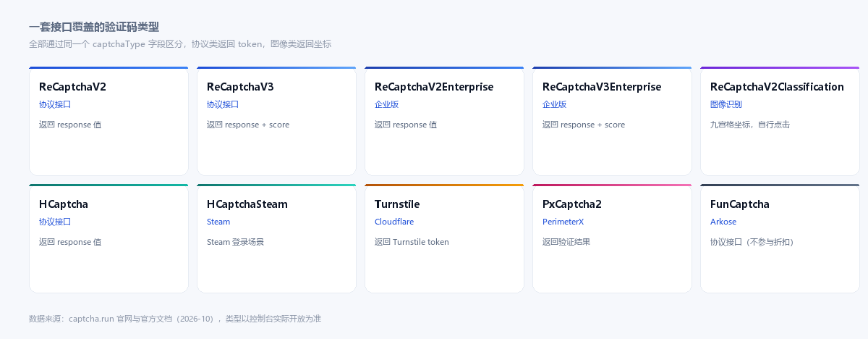Click 企业版 tag under ReCaptchaV3Enterprise
This screenshot has width=868, height=339.
[x=554, y=104]
